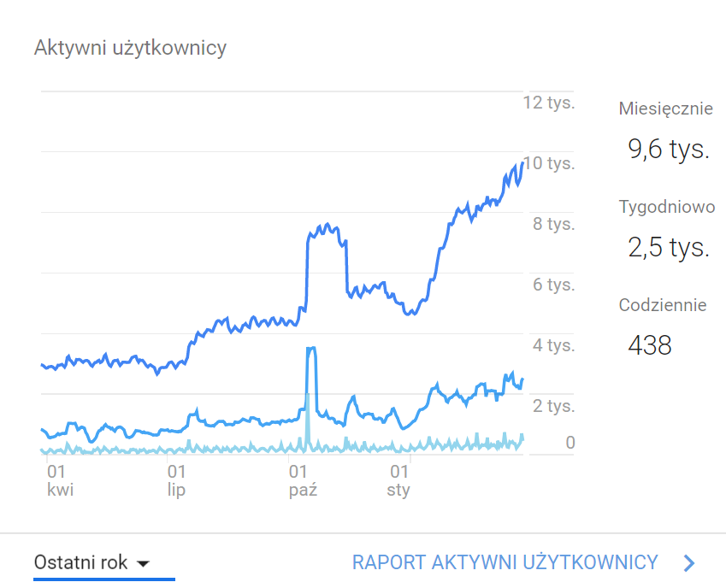Click the "12 tys." y-axis label

[549, 103]
